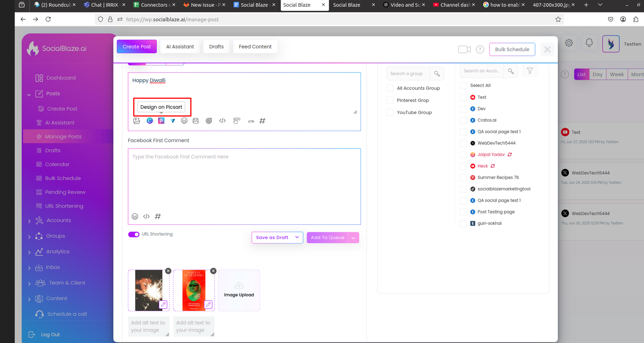Viewport: 644px width, 343px height.
Task: Click the call-to-action pointer icon
Action: pos(237,121)
